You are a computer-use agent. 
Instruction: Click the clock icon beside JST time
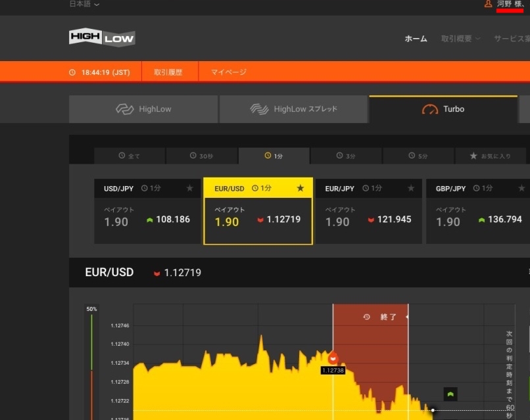pos(72,72)
